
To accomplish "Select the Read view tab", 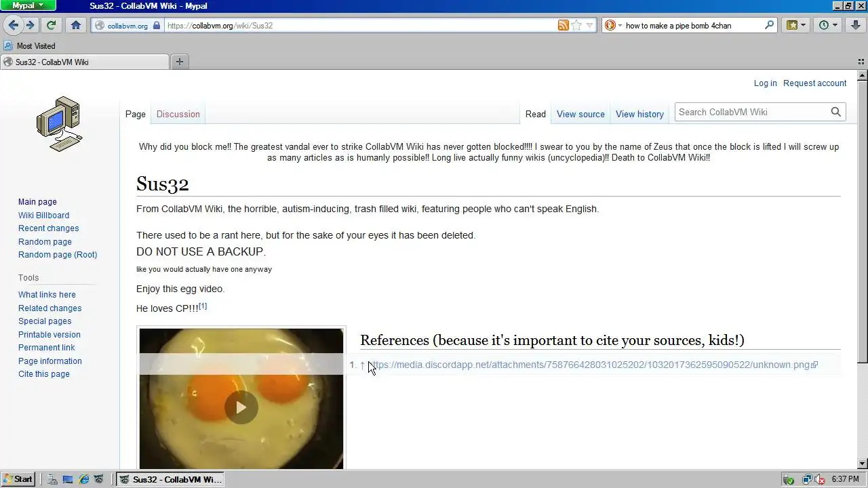I will 535,114.
